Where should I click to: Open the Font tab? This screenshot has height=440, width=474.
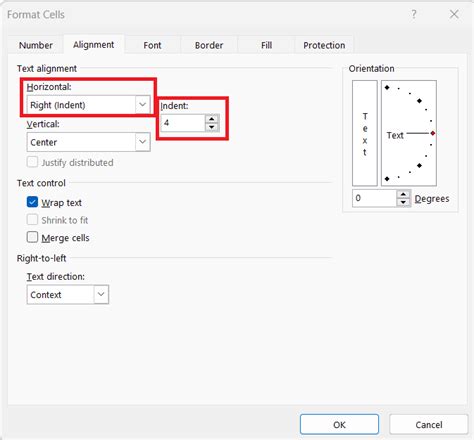(x=152, y=45)
